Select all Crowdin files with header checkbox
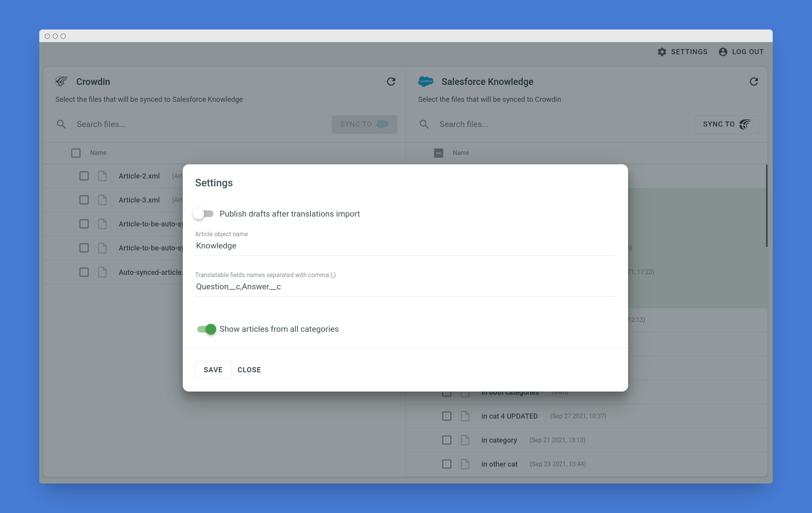This screenshot has height=513, width=812. [76, 153]
